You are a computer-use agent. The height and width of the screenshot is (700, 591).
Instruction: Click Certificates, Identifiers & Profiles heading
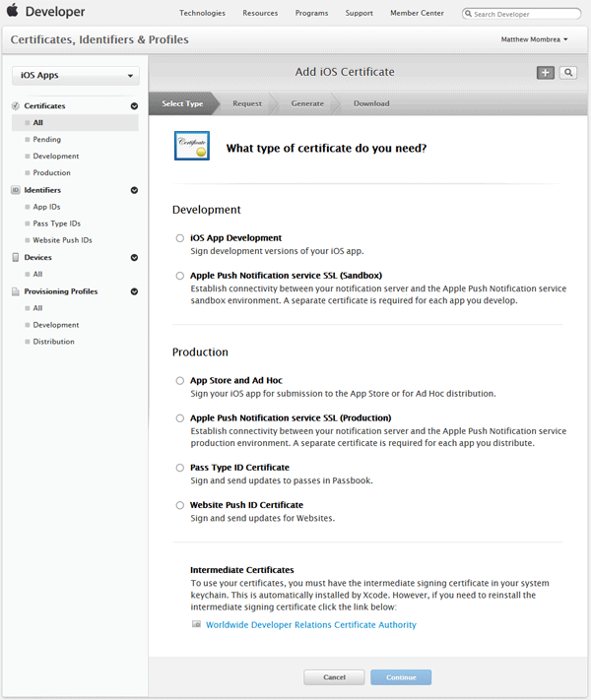coord(99,39)
